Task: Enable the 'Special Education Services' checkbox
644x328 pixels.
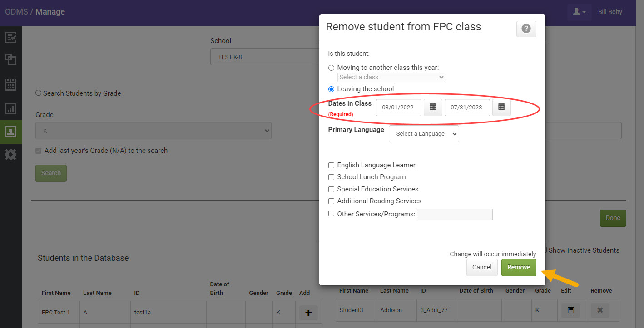Action: pos(331,189)
